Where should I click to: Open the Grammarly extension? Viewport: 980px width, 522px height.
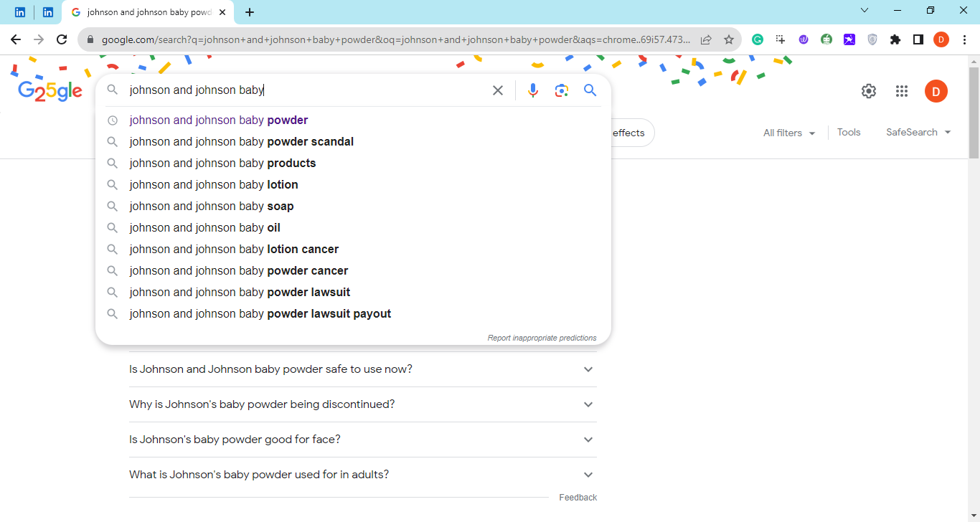click(x=758, y=39)
